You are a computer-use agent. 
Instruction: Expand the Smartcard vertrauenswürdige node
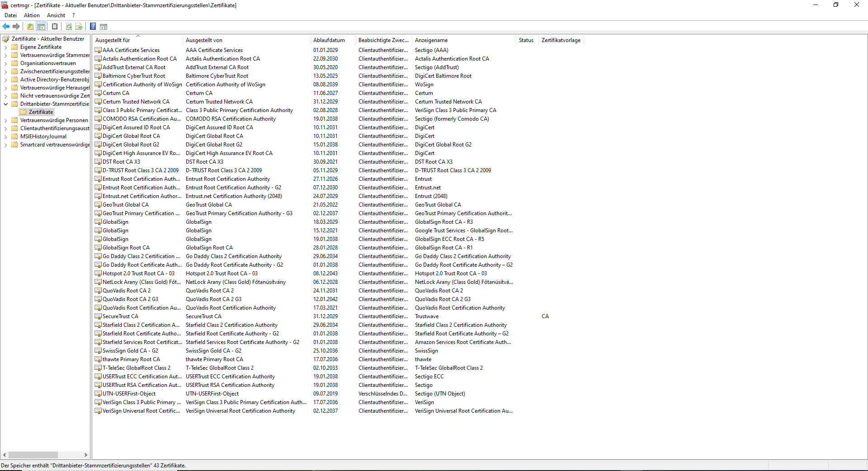(5, 145)
